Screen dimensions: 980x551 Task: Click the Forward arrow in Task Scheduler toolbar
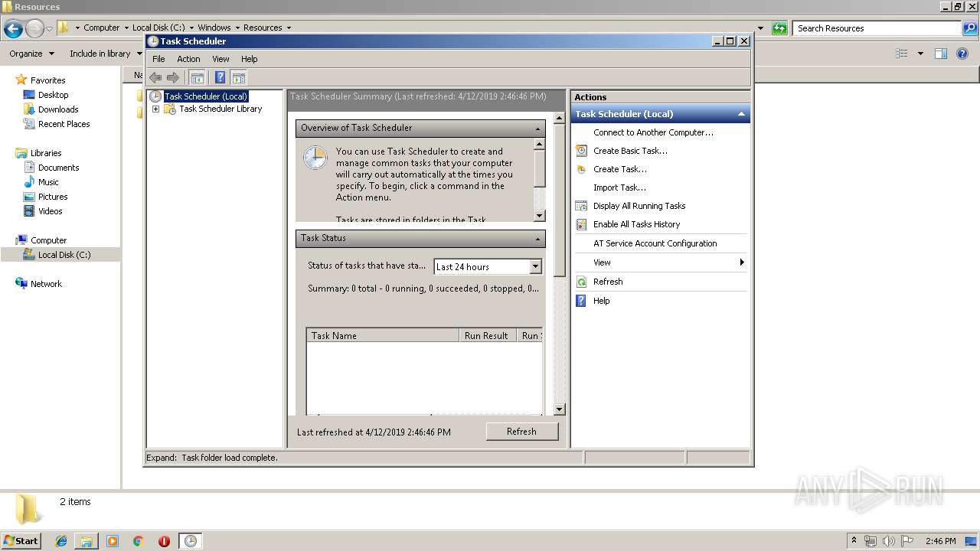pyautogui.click(x=173, y=77)
